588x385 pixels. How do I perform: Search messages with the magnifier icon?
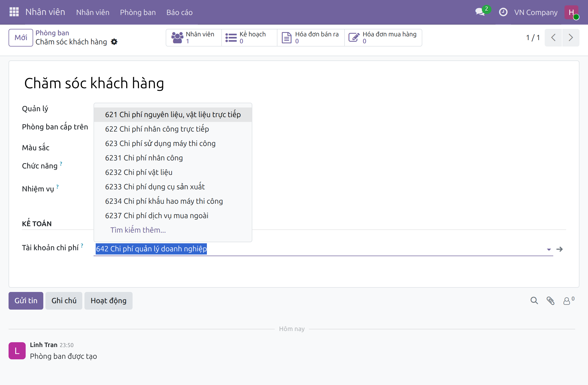coord(534,301)
